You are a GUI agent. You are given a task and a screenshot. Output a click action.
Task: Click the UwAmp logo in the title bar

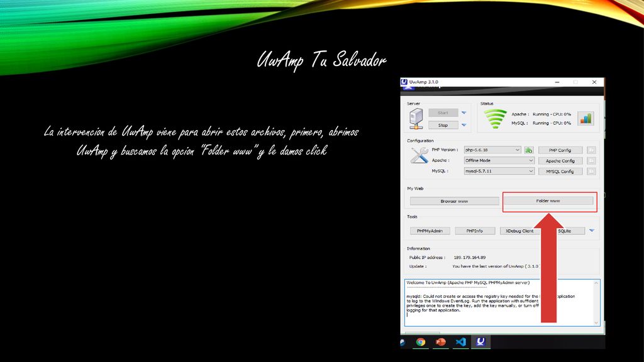pyautogui.click(x=404, y=82)
